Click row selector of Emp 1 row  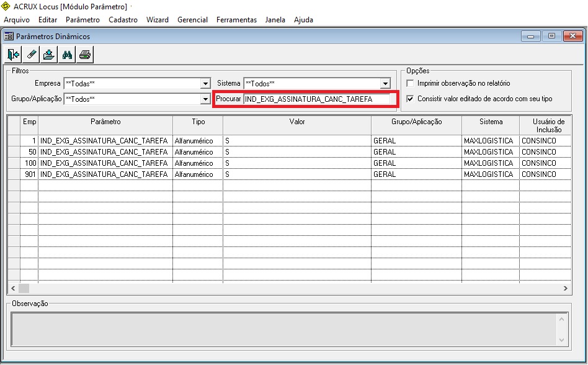[x=14, y=141]
